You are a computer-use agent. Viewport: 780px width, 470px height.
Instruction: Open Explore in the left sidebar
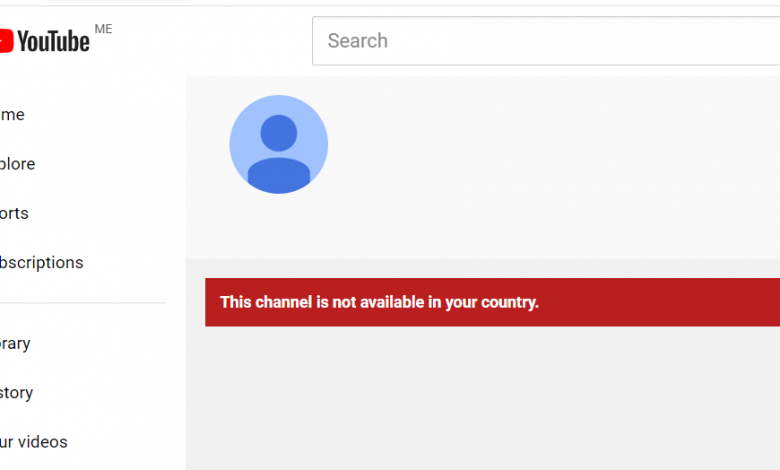click(x=17, y=164)
